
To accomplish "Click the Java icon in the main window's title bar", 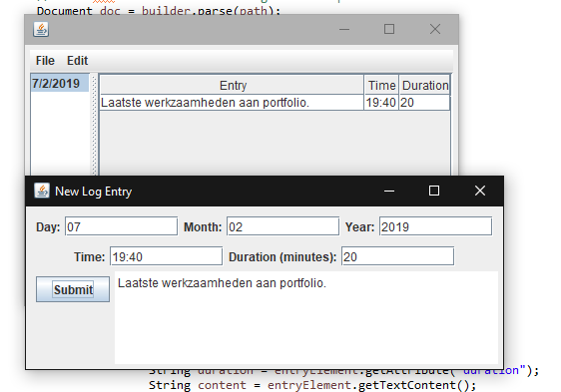I will (x=41, y=29).
